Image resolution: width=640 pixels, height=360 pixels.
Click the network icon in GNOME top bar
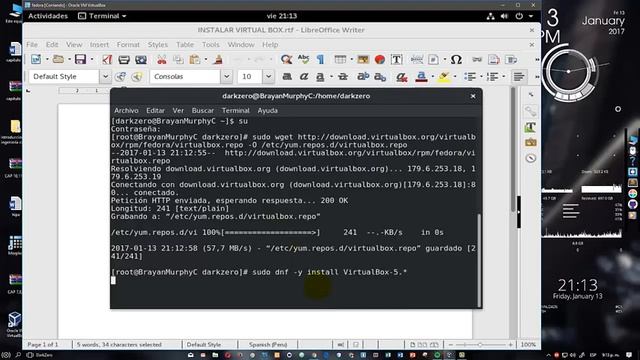(491, 16)
